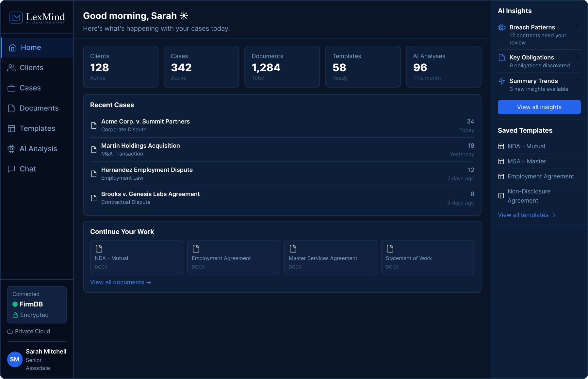This screenshot has height=379, width=588.
Task: Expand Key Obligations via its chevron
Action: [578, 56]
